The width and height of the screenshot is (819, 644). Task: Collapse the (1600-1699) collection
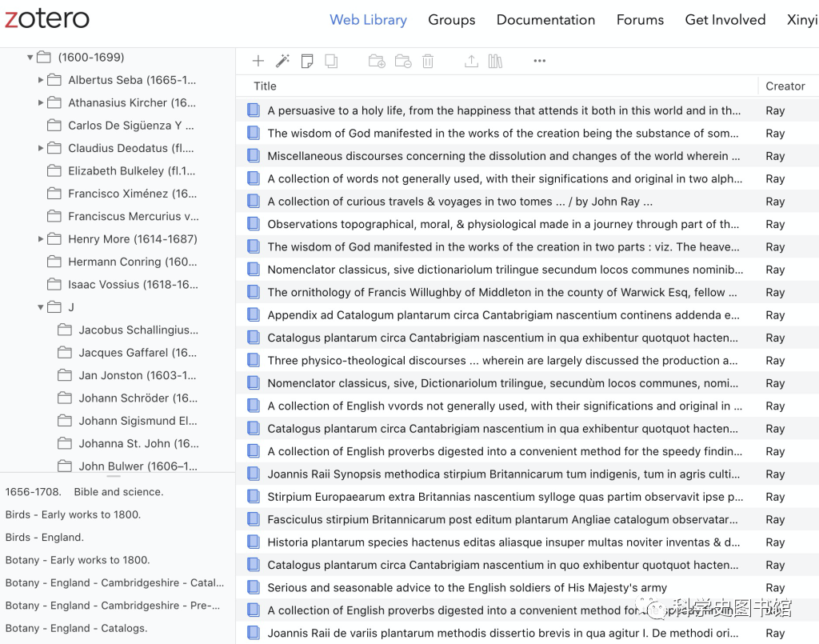pos(30,57)
